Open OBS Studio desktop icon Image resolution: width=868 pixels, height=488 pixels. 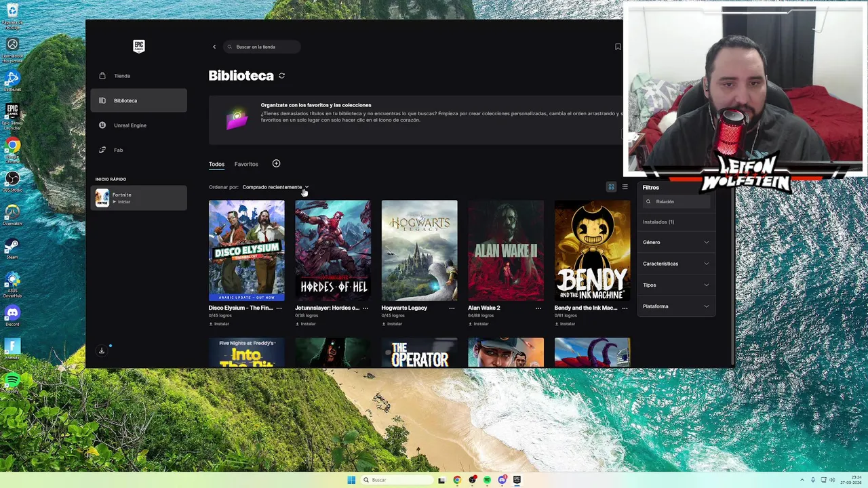12,182
